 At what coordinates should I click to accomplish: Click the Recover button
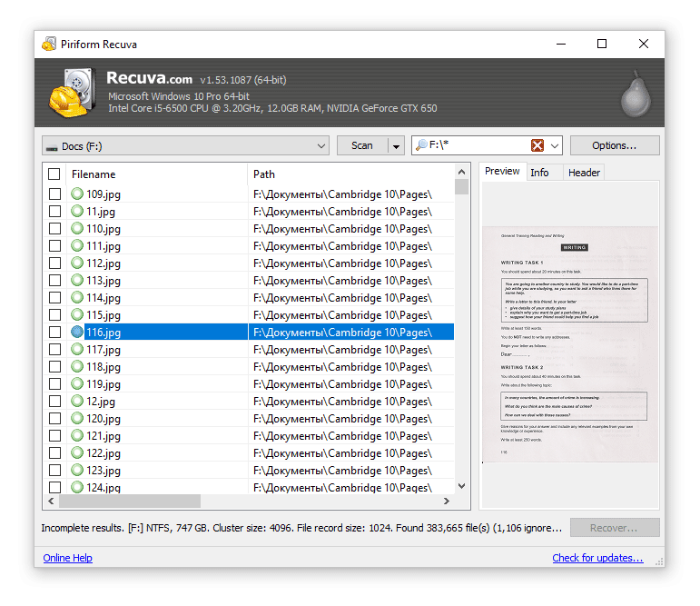(x=615, y=528)
